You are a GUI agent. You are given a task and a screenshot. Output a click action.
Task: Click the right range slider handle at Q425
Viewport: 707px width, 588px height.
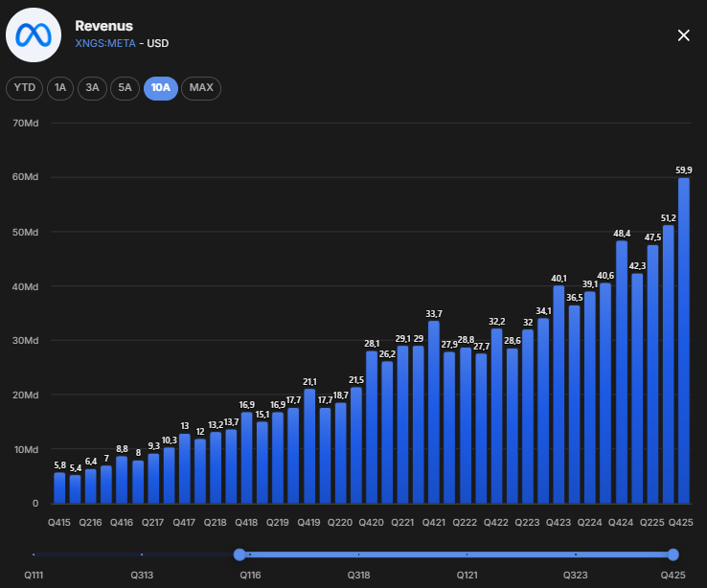coord(673,554)
